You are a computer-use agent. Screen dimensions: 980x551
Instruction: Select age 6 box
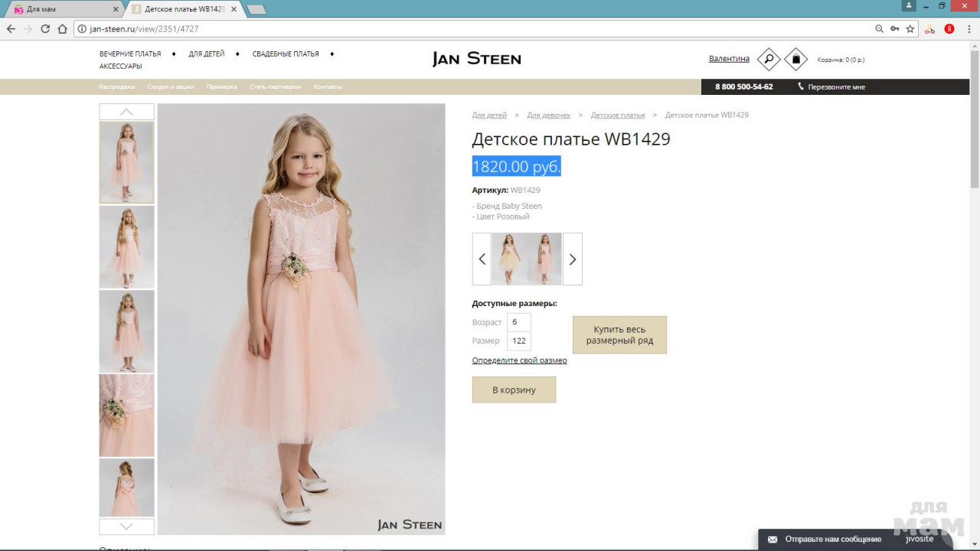coord(518,322)
